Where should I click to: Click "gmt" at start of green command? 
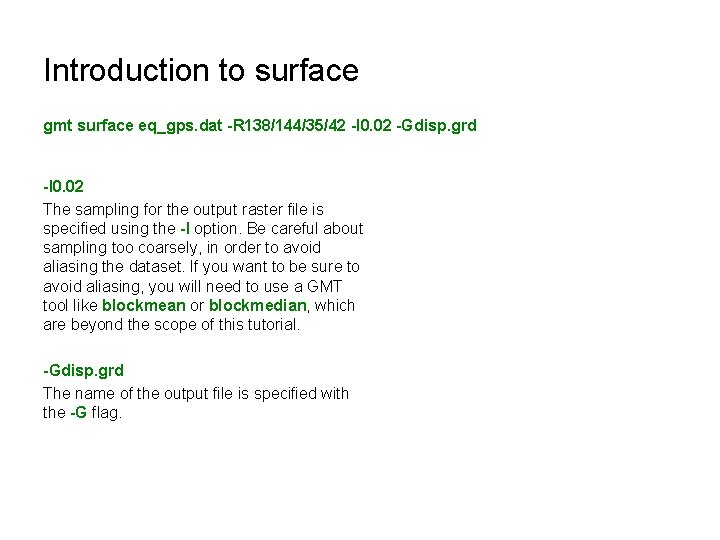point(56,127)
